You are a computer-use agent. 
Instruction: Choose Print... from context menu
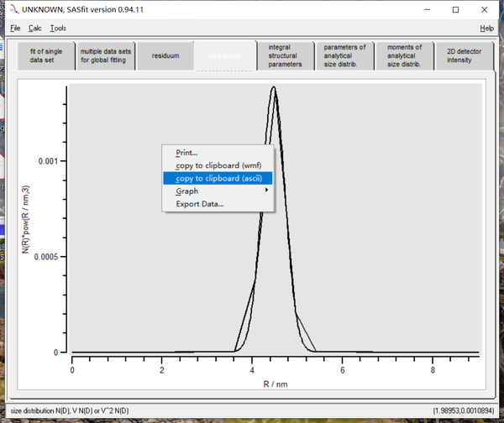click(218, 153)
